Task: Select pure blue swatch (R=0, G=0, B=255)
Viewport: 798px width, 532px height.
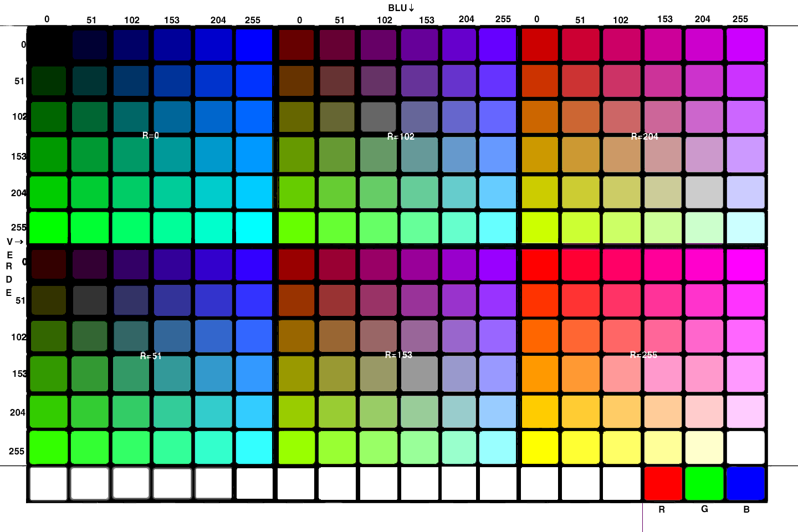Action: tap(254, 44)
